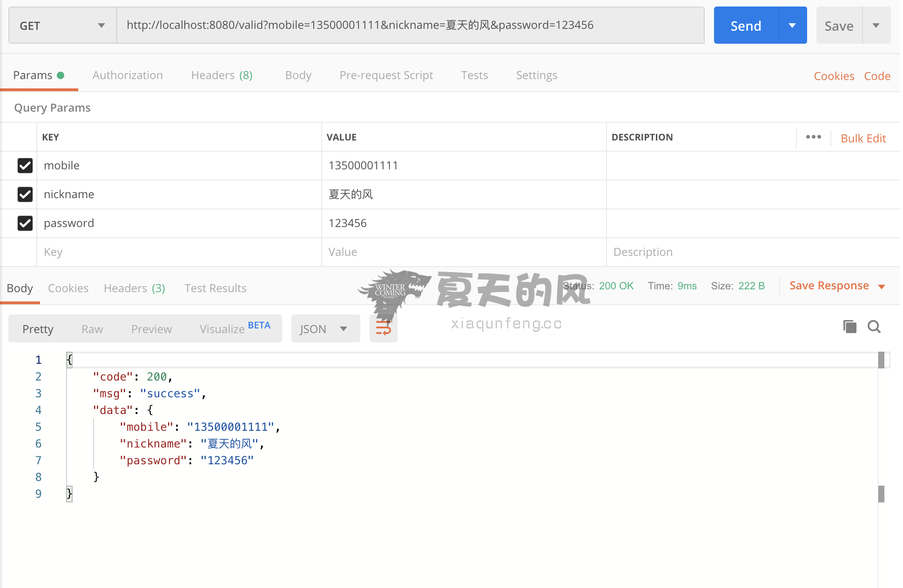
Task: Switch to the Authorization tab
Action: point(128,75)
